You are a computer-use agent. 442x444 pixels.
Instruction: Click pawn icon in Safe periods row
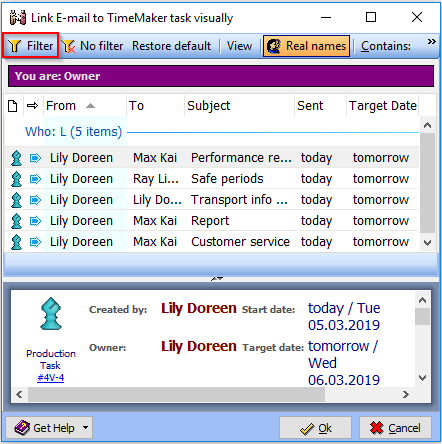pos(16,179)
